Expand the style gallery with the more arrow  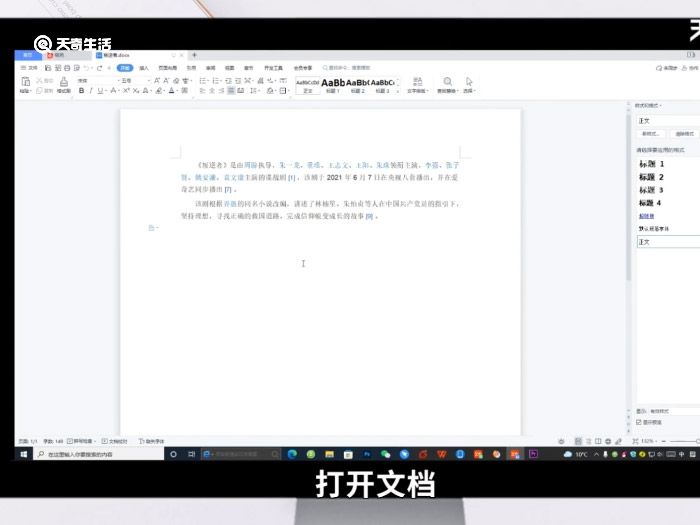point(398,91)
